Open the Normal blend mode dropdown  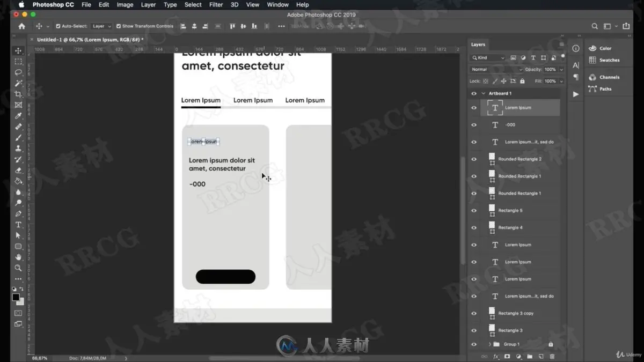coord(496,70)
